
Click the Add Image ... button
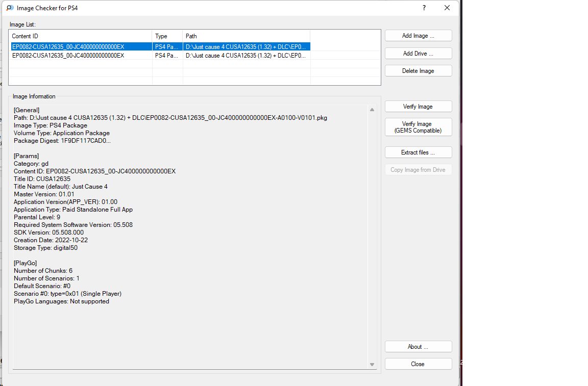[x=418, y=36]
